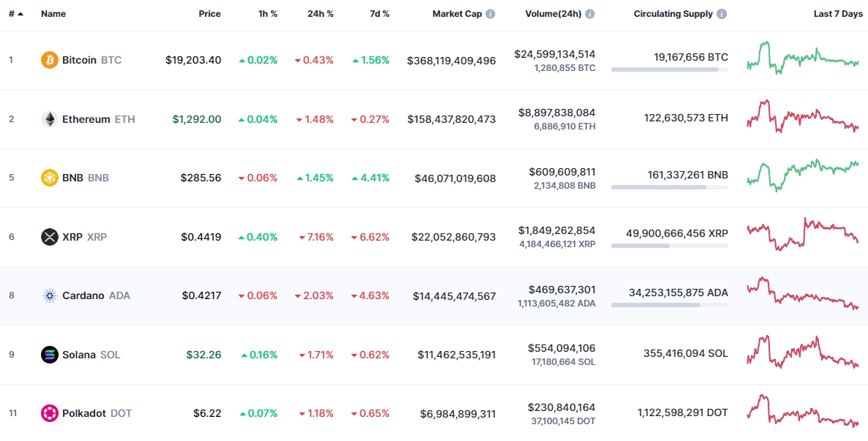Screen dimensions: 868x441
Task: Click Cardano circulating supply progress bar
Action: (x=669, y=305)
